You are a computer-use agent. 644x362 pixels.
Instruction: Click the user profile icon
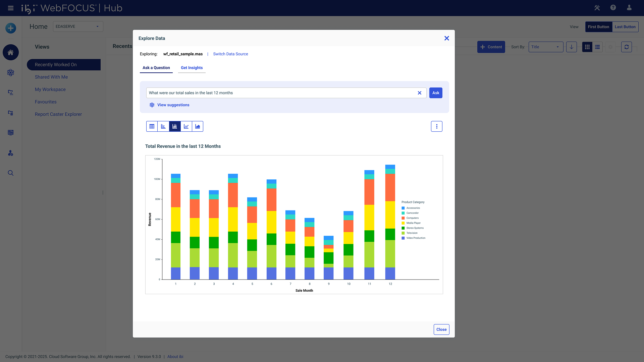tap(629, 8)
